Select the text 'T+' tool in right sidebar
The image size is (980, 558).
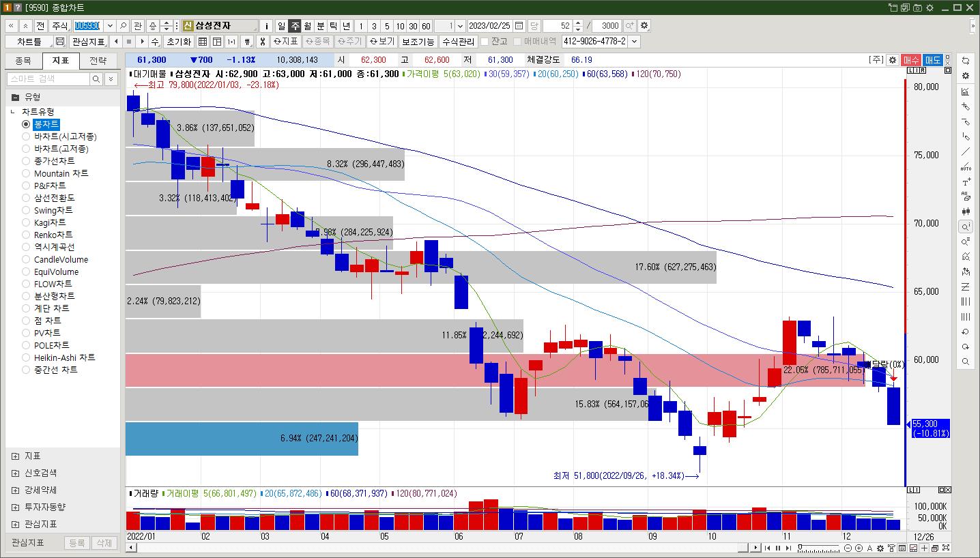965,181
